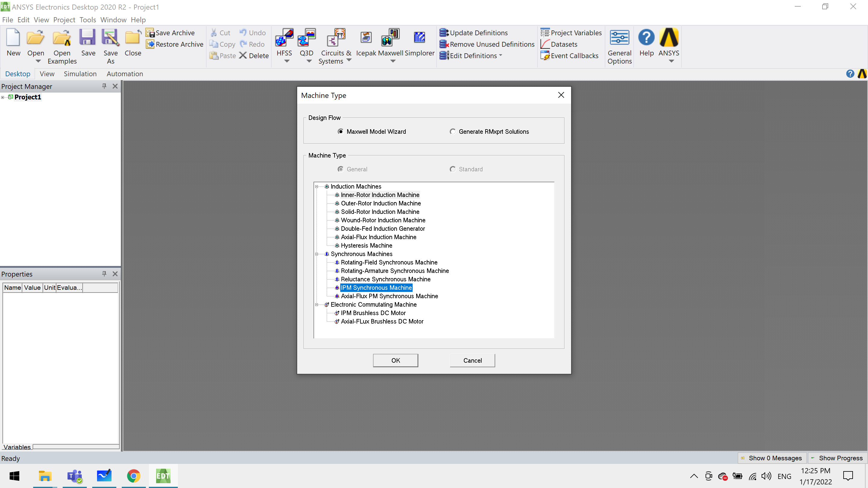The width and height of the screenshot is (868, 488).
Task: Open the Tools menu
Action: click(x=88, y=20)
